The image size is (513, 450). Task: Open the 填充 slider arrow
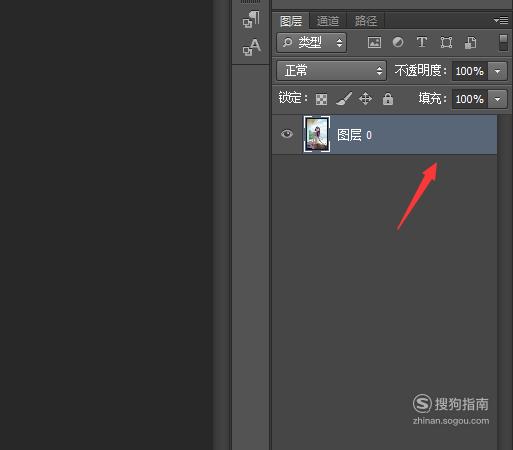[497, 99]
